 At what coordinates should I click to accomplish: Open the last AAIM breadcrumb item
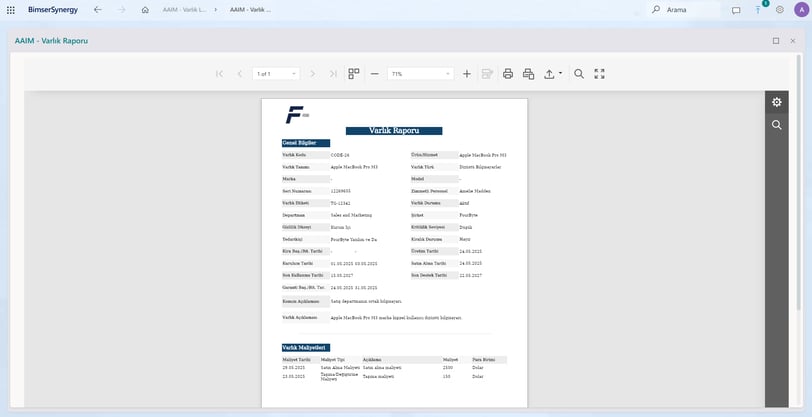pos(250,10)
